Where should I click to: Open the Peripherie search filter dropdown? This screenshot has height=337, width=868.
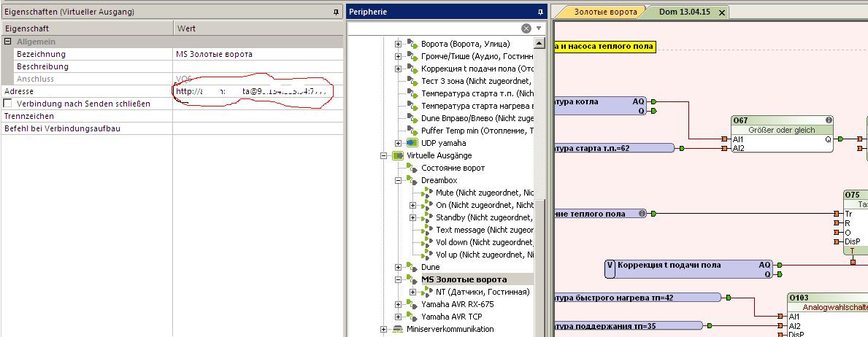pyautogui.click(x=539, y=28)
